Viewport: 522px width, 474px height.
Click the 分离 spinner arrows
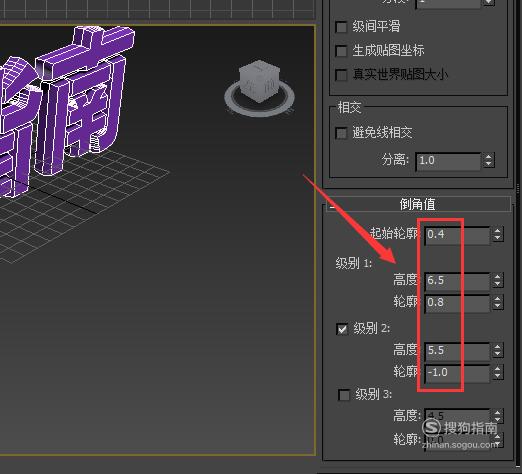click(489, 161)
